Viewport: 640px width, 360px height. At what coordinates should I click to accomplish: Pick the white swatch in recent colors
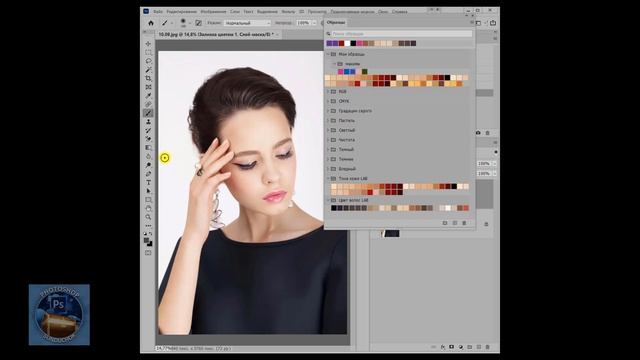[x=347, y=43]
